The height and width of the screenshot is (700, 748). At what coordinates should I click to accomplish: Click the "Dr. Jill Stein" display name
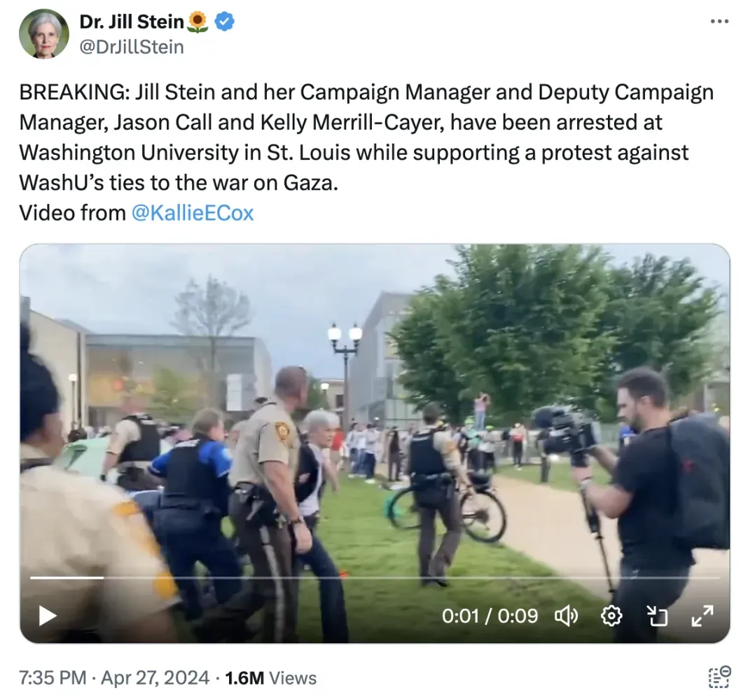132,22
